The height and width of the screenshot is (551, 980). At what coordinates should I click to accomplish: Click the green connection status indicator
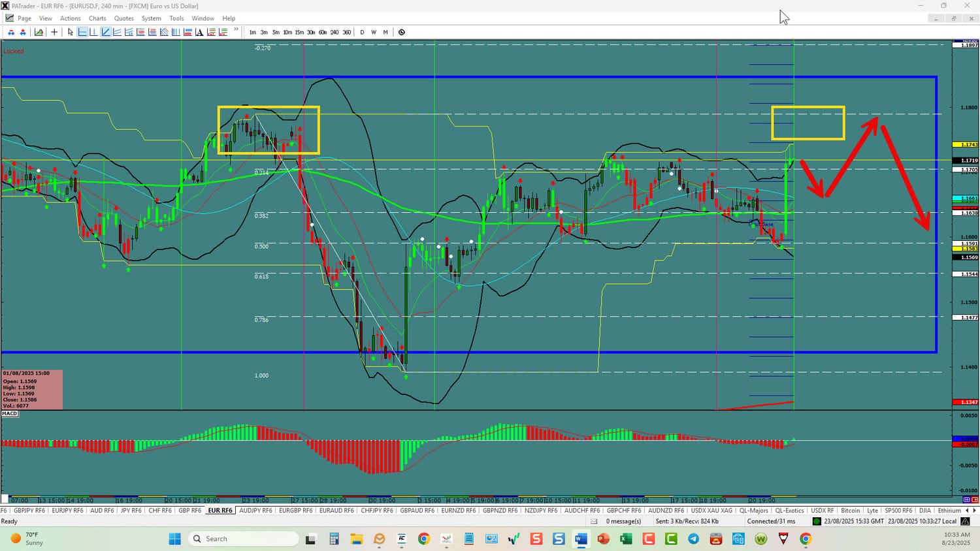click(x=817, y=521)
